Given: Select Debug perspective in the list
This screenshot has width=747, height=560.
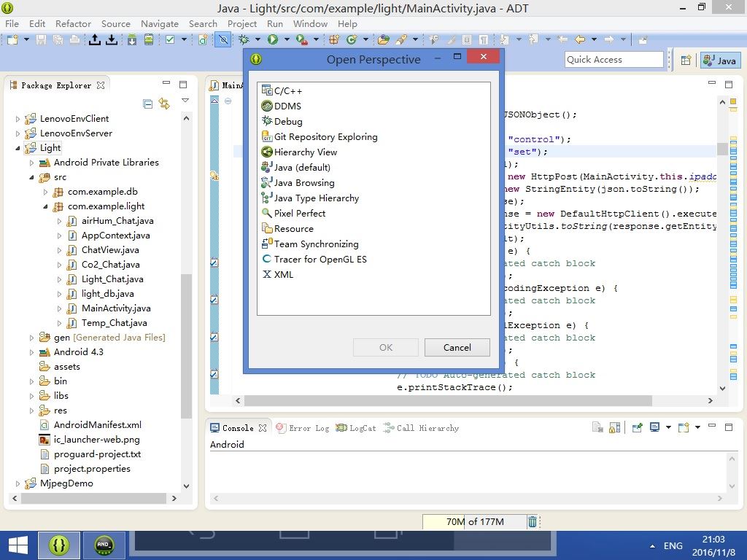Looking at the screenshot, I should (282, 122).
